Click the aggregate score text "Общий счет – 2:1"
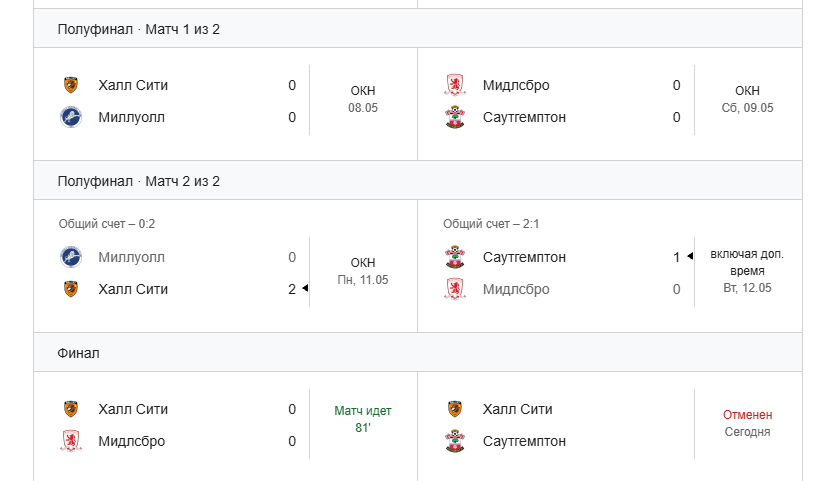The image size is (837, 481). [x=491, y=224]
